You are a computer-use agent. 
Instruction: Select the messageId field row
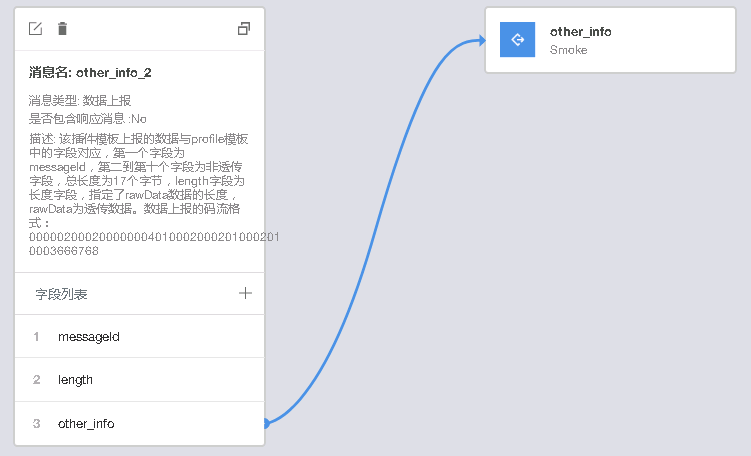coord(139,337)
